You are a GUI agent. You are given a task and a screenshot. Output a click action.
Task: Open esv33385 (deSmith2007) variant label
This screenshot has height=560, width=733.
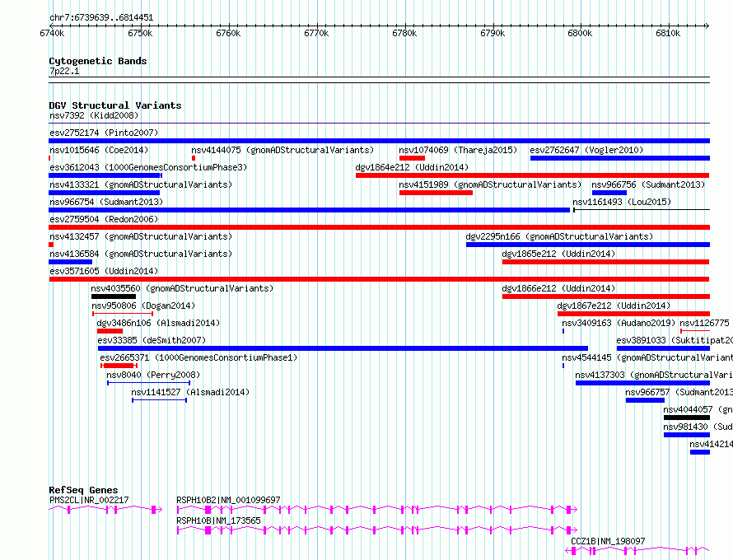pos(152,340)
